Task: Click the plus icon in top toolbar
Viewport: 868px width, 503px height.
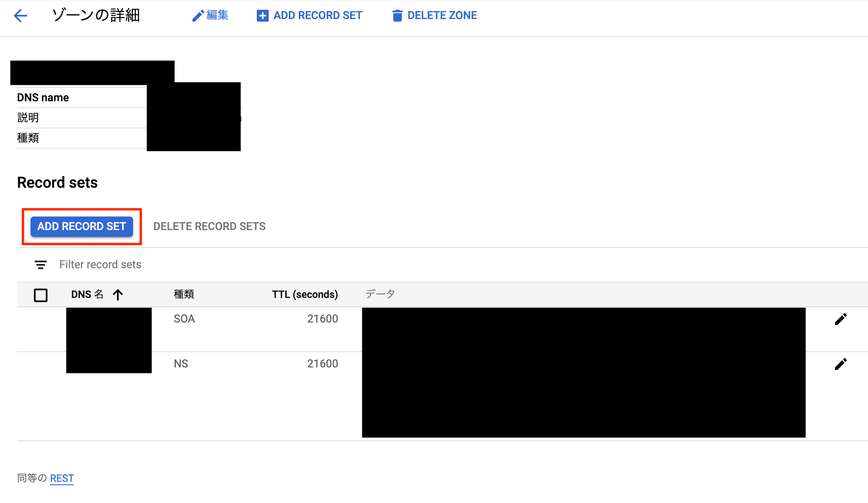Action: tap(262, 16)
